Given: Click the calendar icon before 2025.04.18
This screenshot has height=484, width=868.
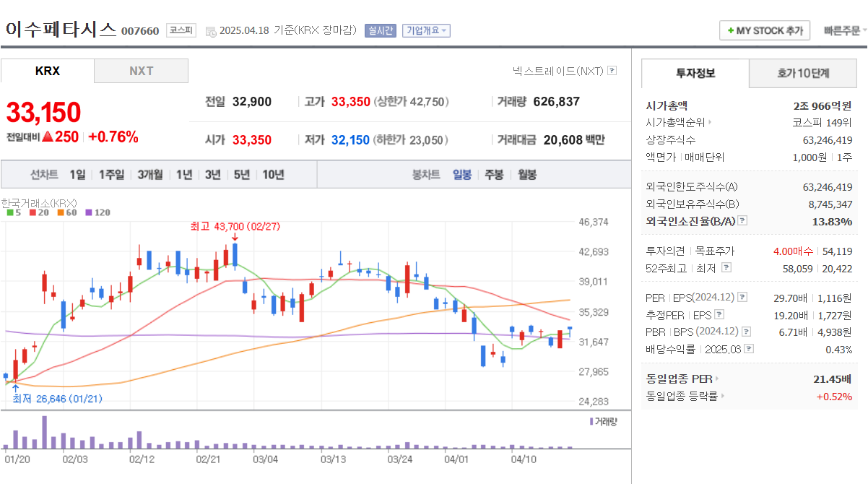Looking at the screenshot, I should click(211, 31).
